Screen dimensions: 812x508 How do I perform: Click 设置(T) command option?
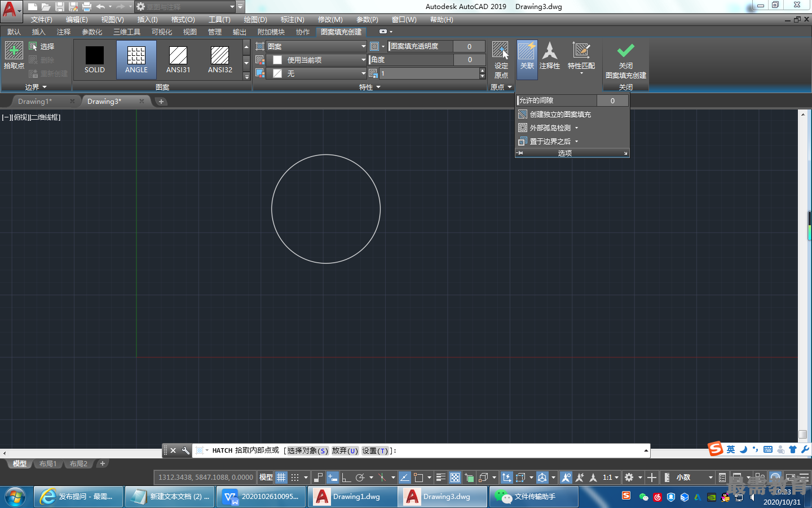point(375,450)
